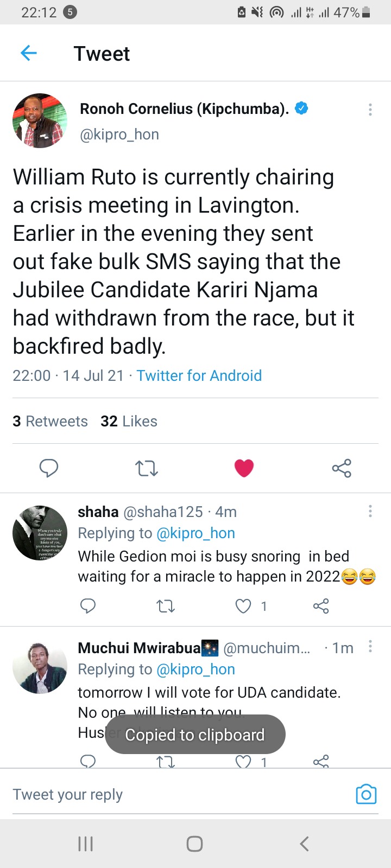This screenshot has width=391, height=868.
Task: Share the main tweet
Action: [342, 468]
